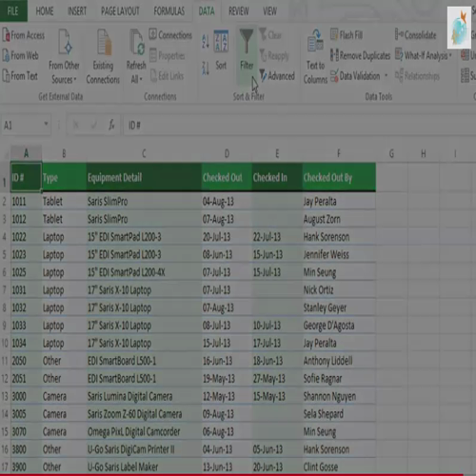Select the DATA tab
The image size is (476, 476).
tap(207, 11)
